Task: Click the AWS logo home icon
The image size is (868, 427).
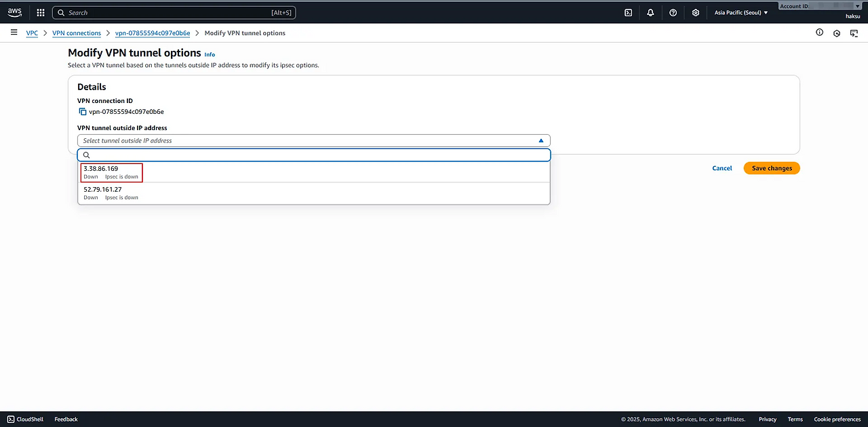Action: pos(14,12)
